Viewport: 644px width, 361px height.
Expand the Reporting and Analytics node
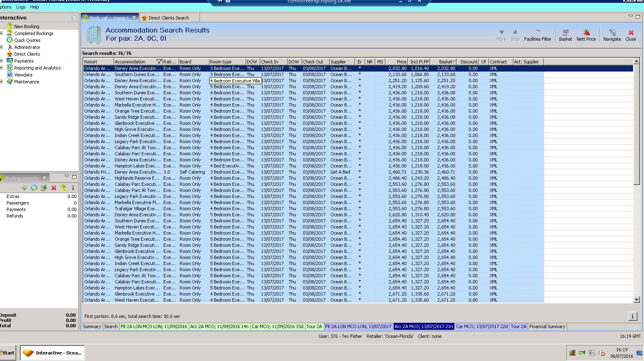(2, 68)
